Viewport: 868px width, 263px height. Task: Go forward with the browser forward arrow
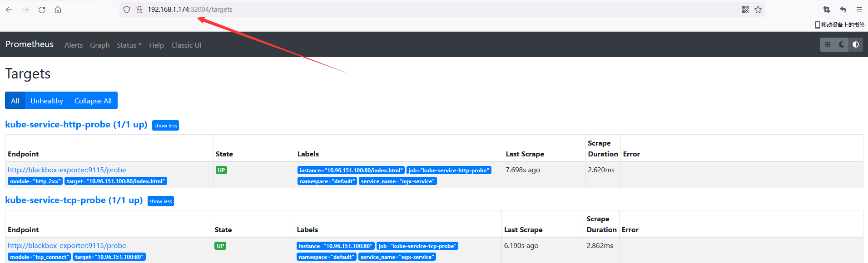(25, 10)
